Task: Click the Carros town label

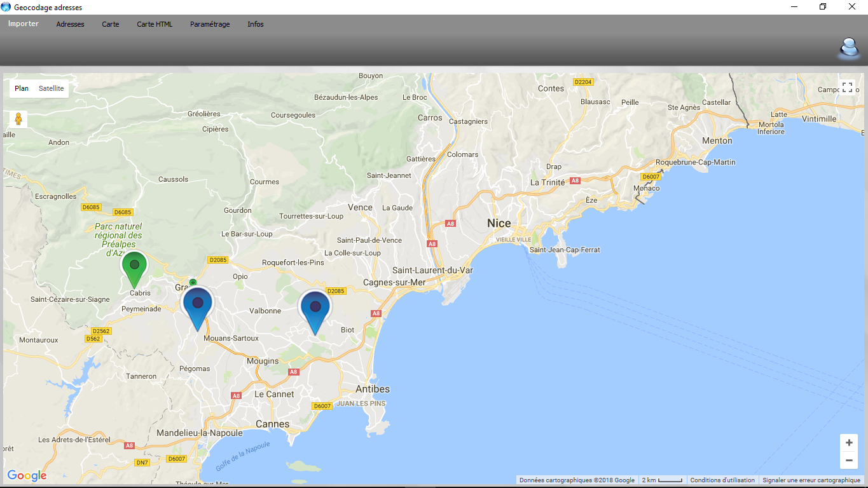Action: click(430, 118)
